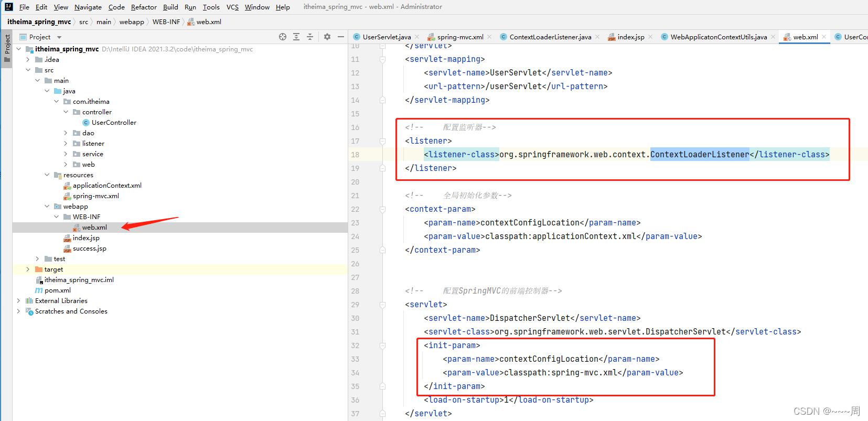
Task: Open the Help menu
Action: coord(283,7)
